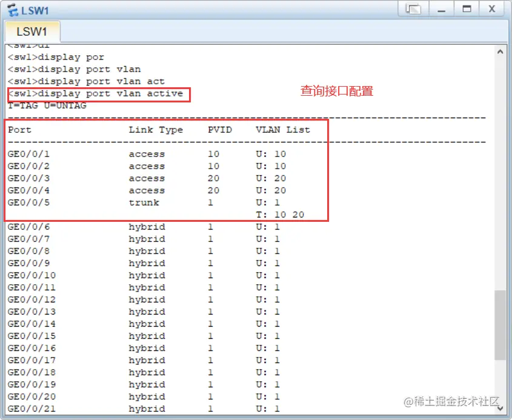This screenshot has width=512, height=420.
Task: Click port name GE0/0/19
Action: pos(32,384)
